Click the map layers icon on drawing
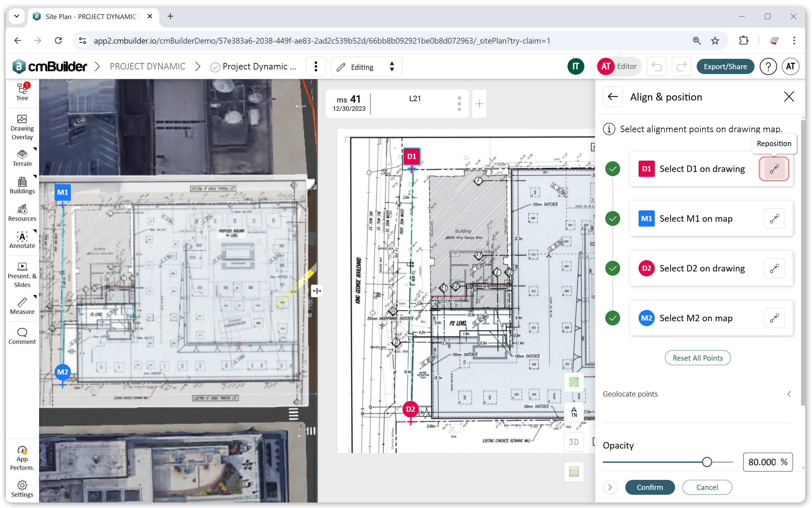 tap(574, 382)
